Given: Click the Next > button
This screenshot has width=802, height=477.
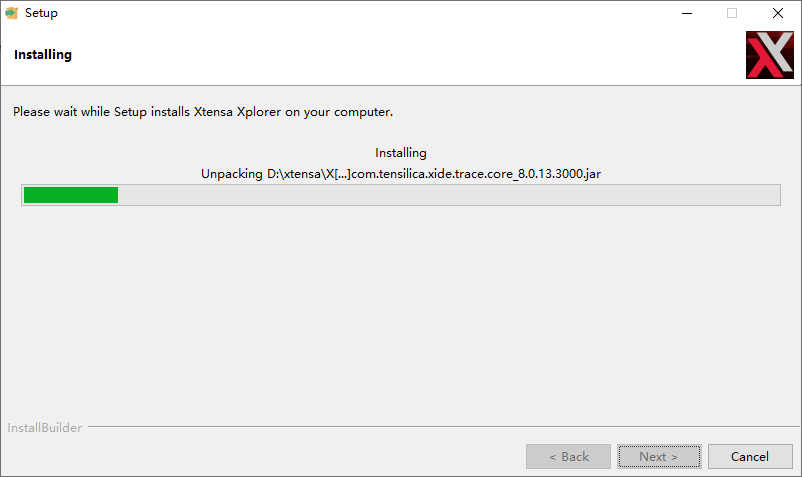Looking at the screenshot, I should point(659,456).
